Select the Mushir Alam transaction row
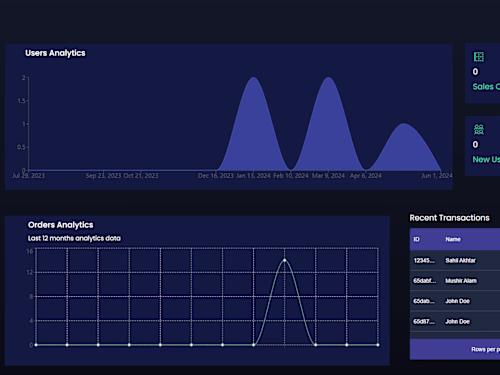 point(455,281)
